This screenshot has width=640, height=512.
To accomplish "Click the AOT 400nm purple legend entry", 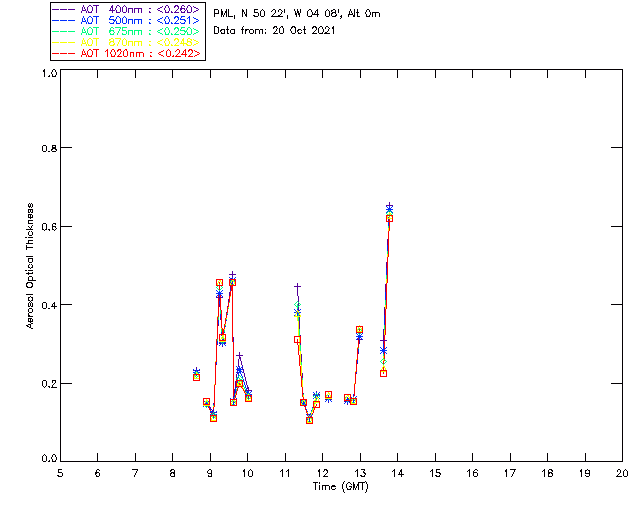I will pyautogui.click(x=132, y=9).
